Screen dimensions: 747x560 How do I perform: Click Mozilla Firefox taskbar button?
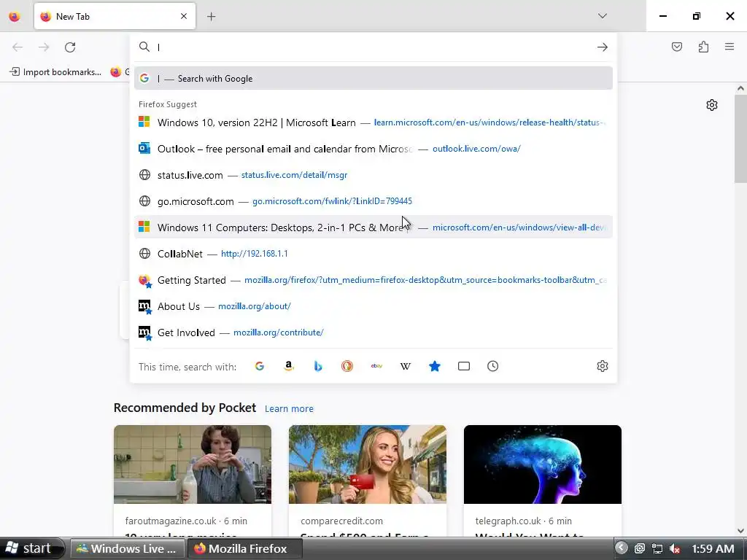tap(244, 548)
